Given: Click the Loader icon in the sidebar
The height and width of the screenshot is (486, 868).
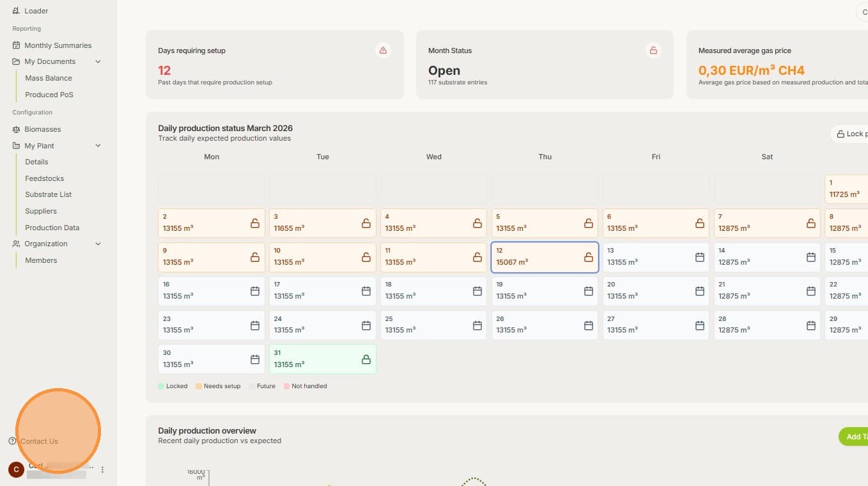Looking at the screenshot, I should coord(16,11).
